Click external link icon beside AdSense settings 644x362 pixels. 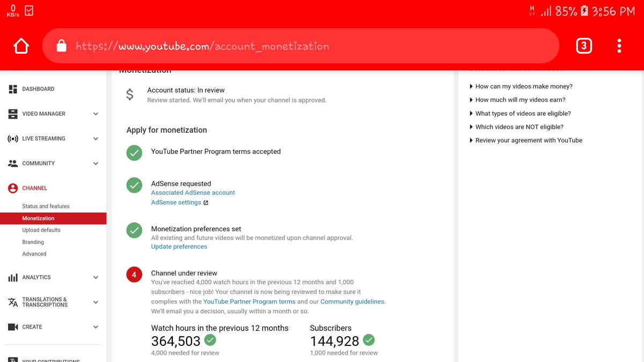[206, 203]
